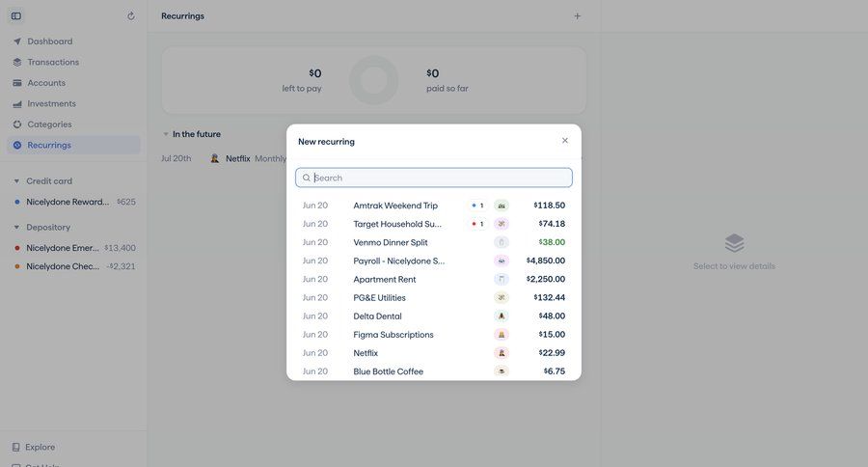Select Netflix transaction in dialog list

tap(434, 353)
